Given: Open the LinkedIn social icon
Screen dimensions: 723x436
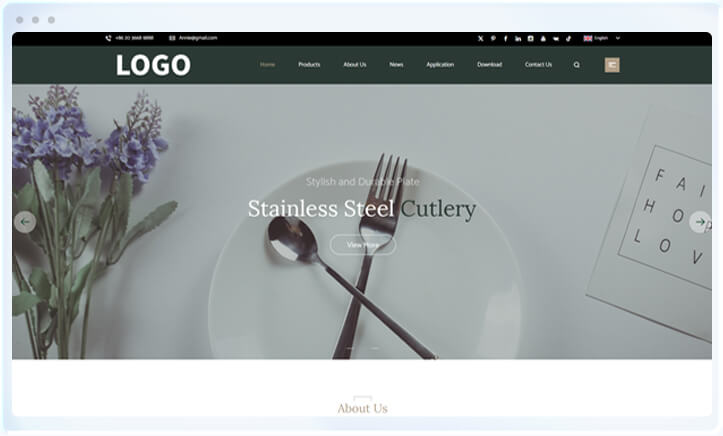Looking at the screenshot, I should pyautogui.click(x=518, y=39).
